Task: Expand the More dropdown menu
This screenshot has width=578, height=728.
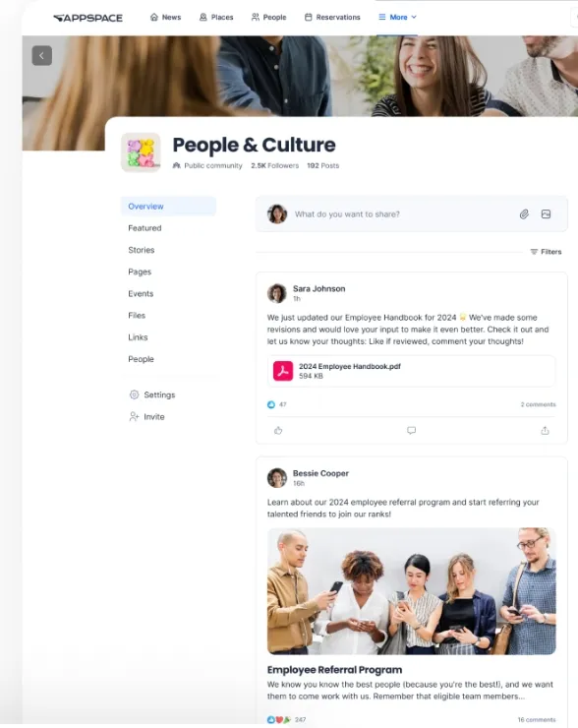Action: coord(397,17)
